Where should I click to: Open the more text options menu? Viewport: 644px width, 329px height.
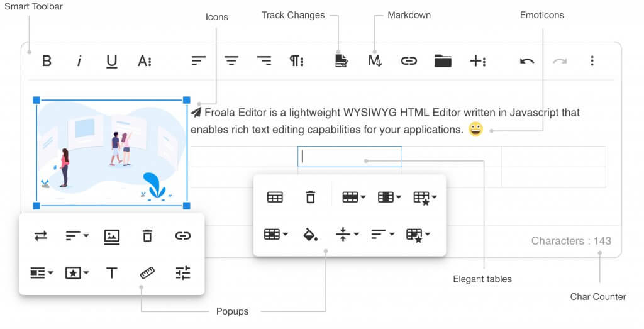[x=144, y=61]
